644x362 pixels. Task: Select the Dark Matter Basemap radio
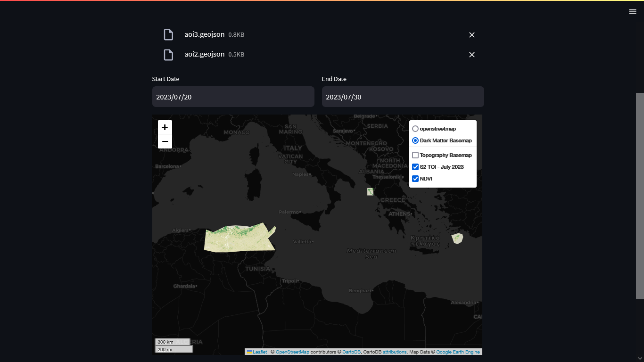[415, 140]
